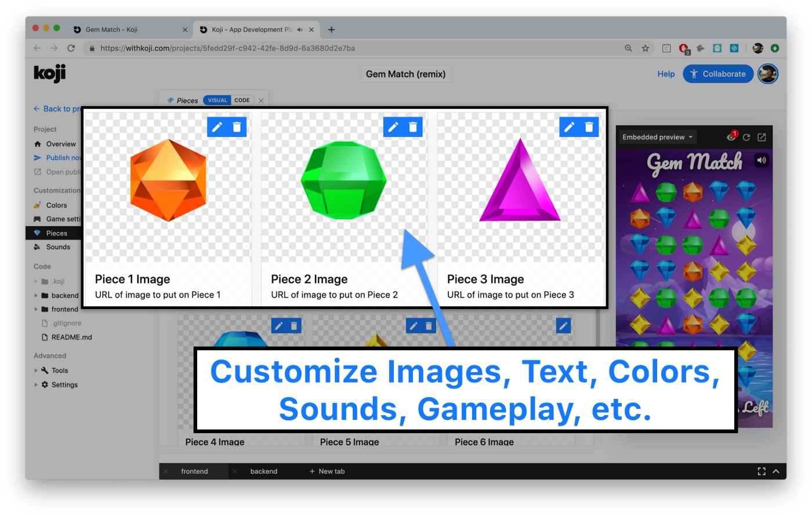Image resolution: width=812 pixels, height=515 pixels.
Task: Go back in browser history
Action: [x=37, y=48]
